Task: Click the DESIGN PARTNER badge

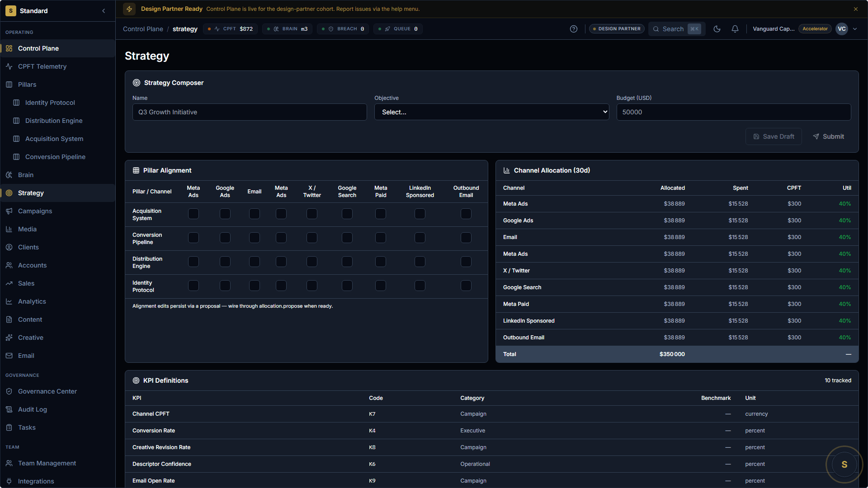Action: pyautogui.click(x=617, y=29)
